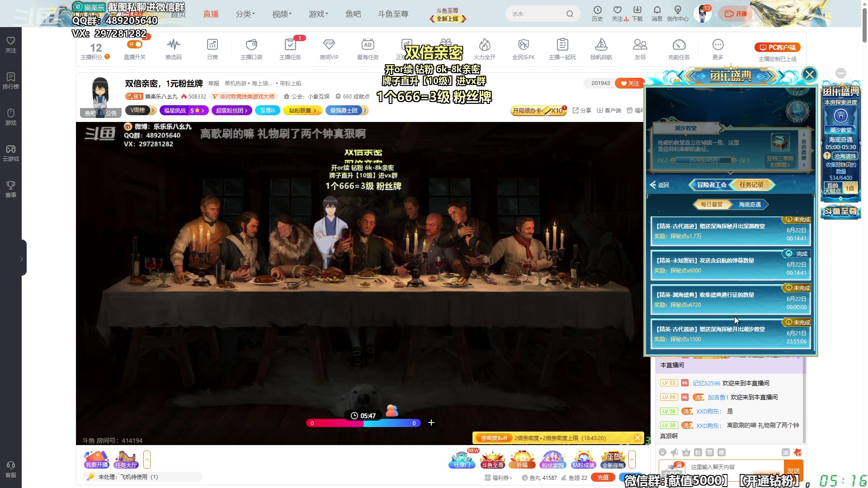Go to 斗鱼至尊 in top navigation

click(393, 14)
